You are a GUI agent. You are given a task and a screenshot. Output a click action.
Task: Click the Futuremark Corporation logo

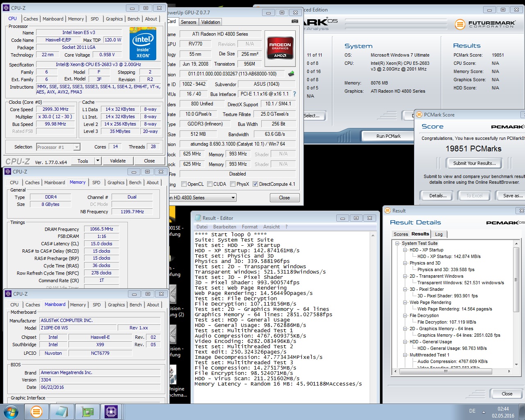[484, 24]
